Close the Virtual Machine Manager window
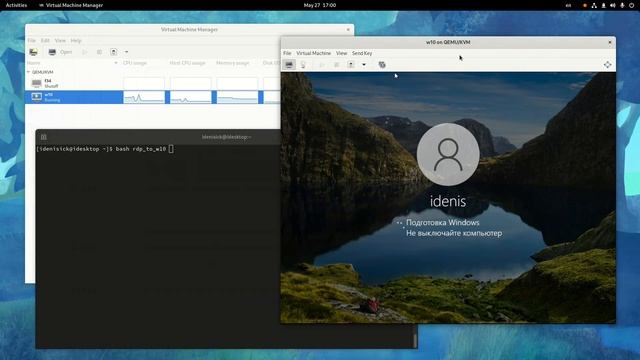Image resolution: width=640 pixels, height=360 pixels. [x=348, y=29]
